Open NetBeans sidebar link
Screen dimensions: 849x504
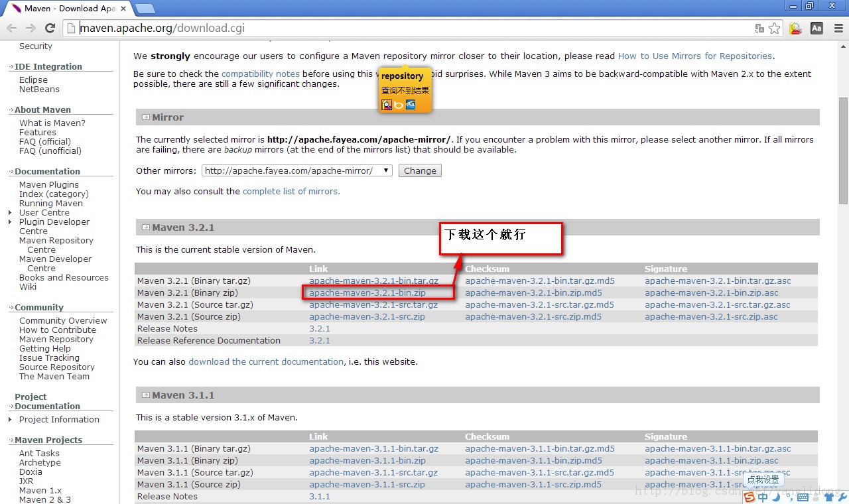[39, 90]
